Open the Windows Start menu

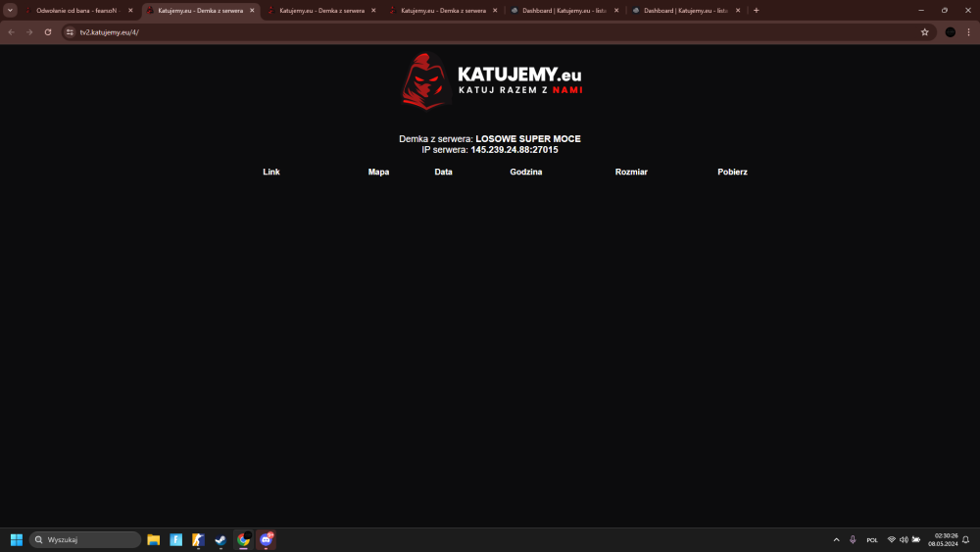tap(17, 539)
